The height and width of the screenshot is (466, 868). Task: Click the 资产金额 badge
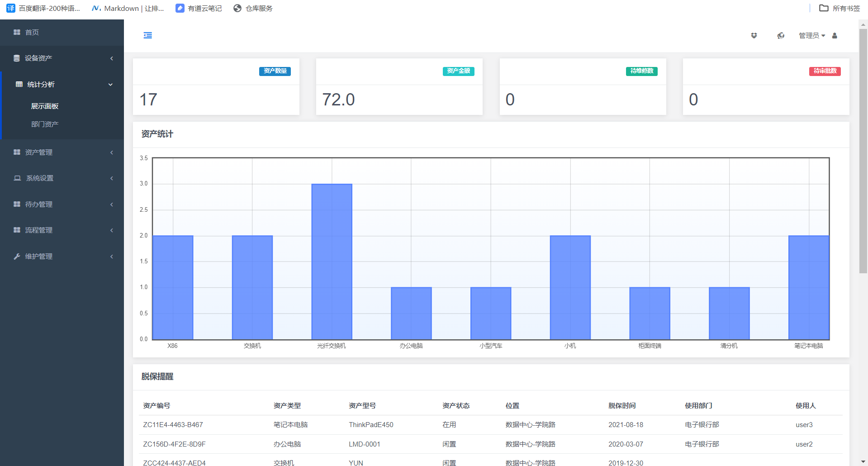pos(459,71)
